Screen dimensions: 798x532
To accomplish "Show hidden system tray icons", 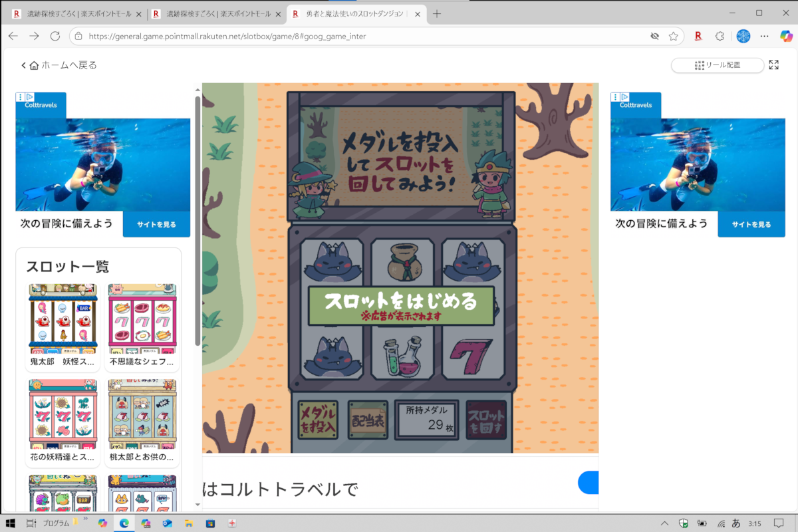I will (x=664, y=523).
